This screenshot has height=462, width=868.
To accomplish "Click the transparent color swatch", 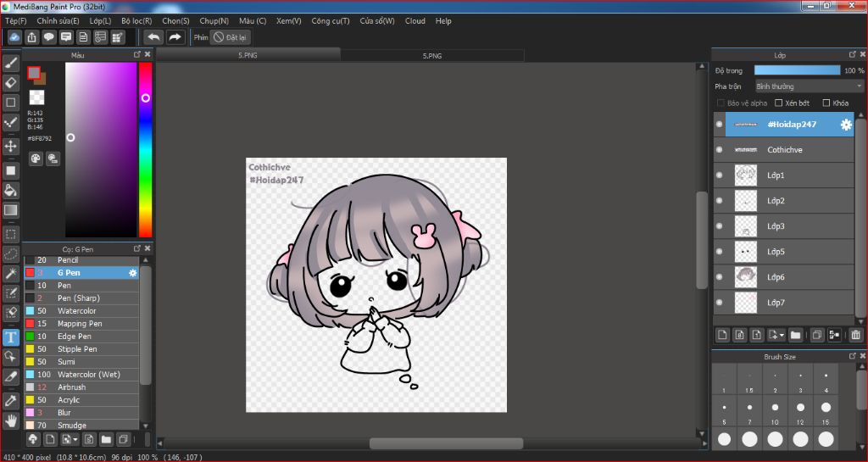I will pyautogui.click(x=36, y=97).
